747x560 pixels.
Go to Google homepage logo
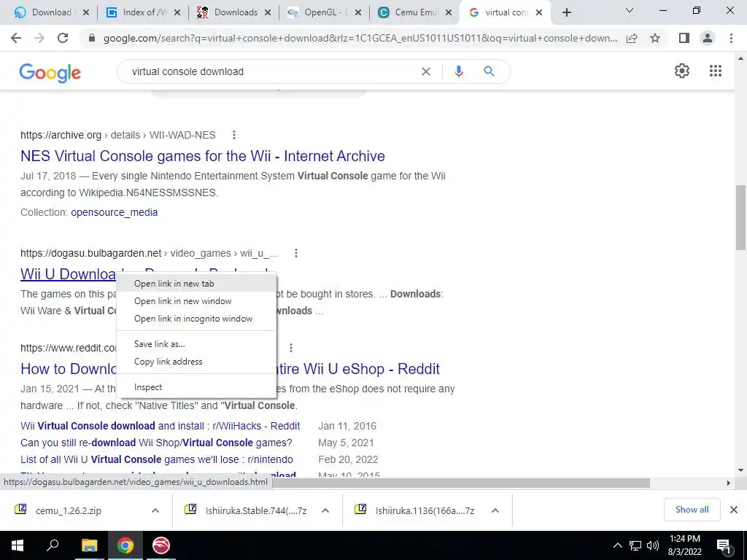(50, 73)
